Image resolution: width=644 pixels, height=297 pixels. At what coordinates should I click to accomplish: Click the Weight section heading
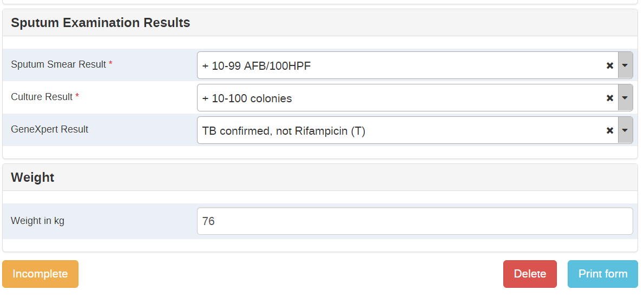pyautogui.click(x=32, y=177)
